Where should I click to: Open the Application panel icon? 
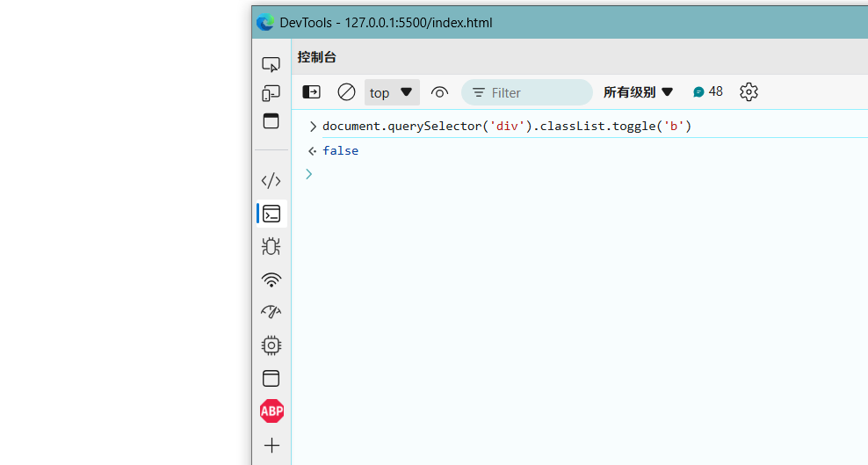click(271, 378)
